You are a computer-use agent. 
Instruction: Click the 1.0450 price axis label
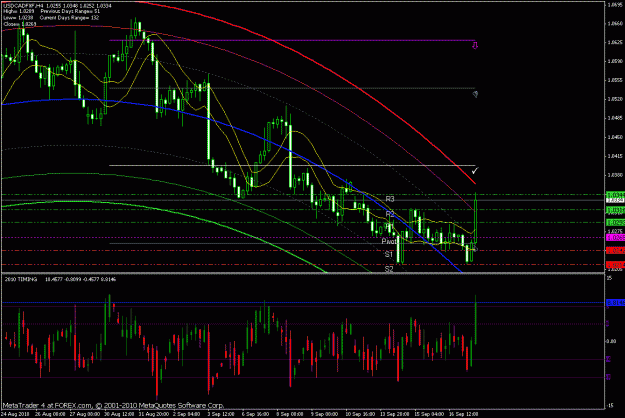pos(615,137)
